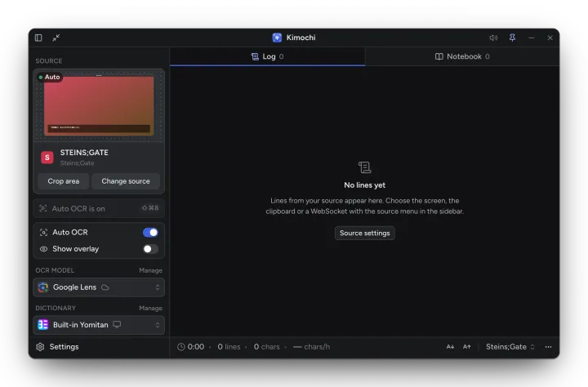
Task: Click the Kimochi app logo
Action: click(277, 38)
